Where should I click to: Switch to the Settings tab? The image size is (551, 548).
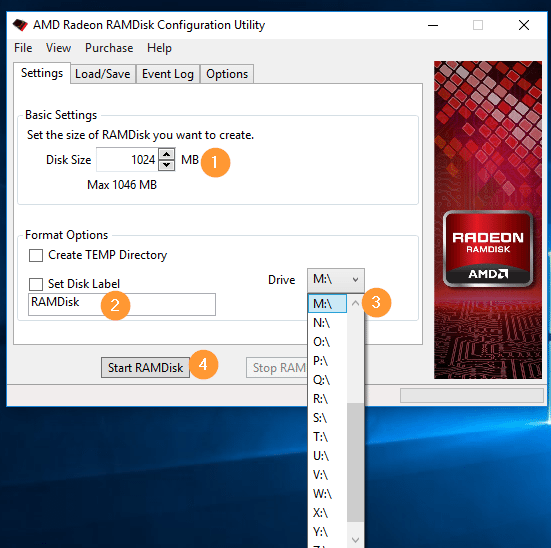pyautogui.click(x=42, y=73)
